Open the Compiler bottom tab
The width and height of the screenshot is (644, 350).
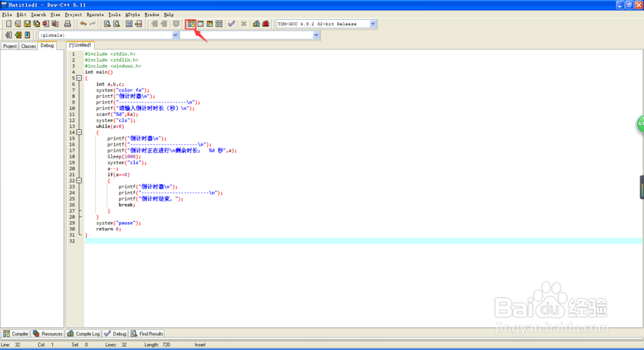click(x=15, y=333)
